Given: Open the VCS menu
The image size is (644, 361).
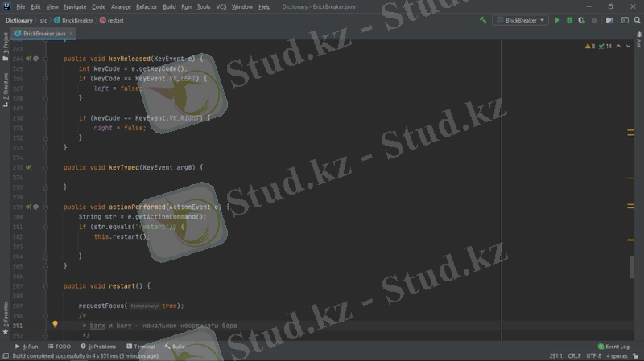Looking at the screenshot, I should pos(221,7).
